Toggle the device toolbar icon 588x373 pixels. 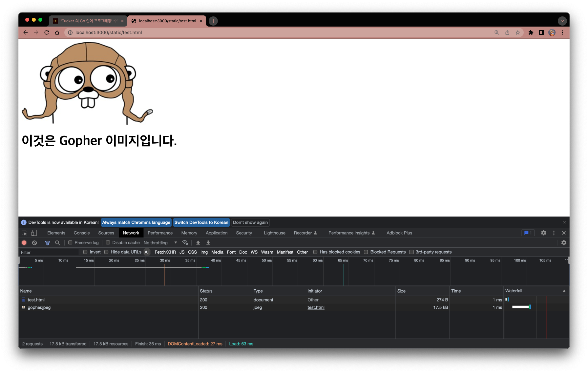34,233
